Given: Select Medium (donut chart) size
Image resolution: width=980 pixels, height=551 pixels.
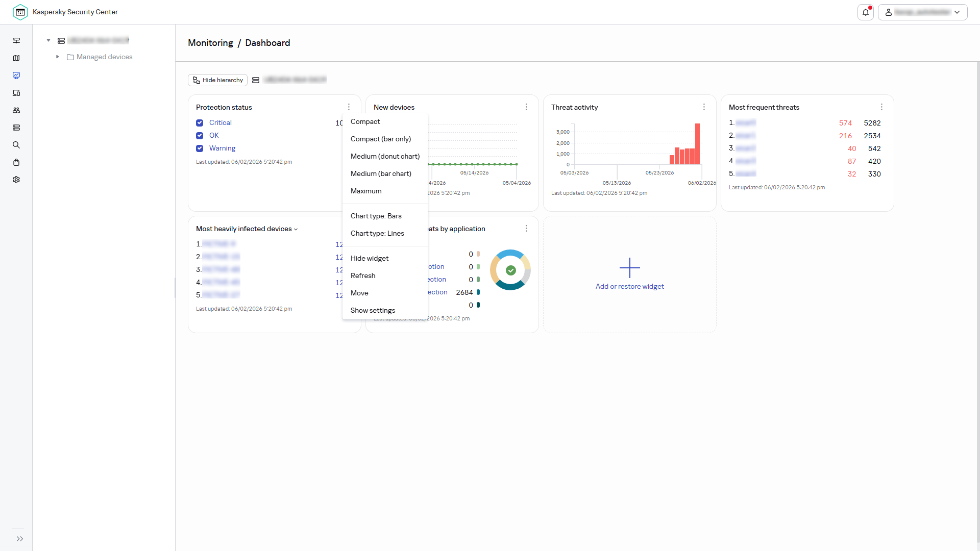Looking at the screenshot, I should click(x=385, y=157).
